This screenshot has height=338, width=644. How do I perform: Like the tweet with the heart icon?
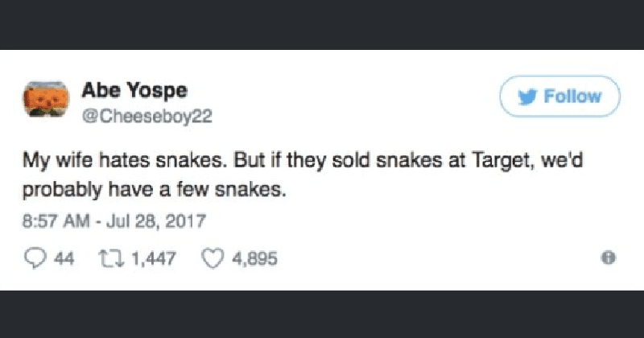(213, 258)
